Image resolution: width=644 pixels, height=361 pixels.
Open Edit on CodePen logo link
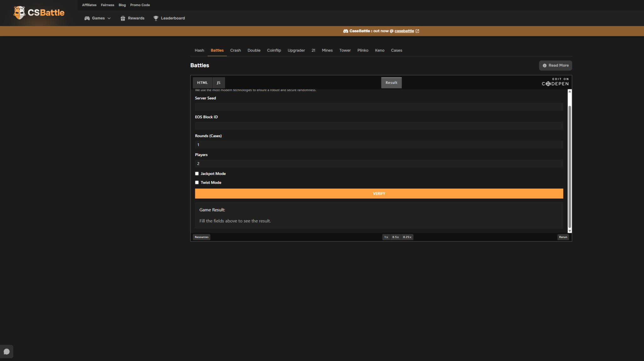pos(555,82)
